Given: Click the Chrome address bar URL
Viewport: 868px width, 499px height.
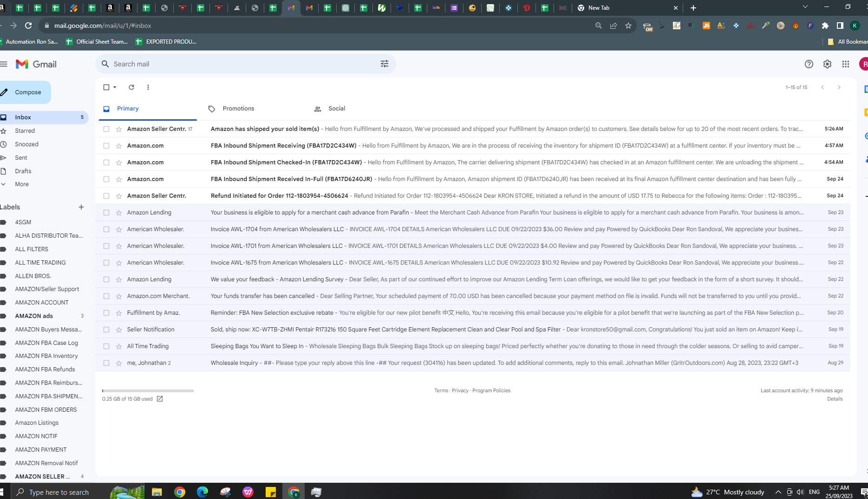Looking at the screenshot, I should pyautogui.click(x=103, y=26).
